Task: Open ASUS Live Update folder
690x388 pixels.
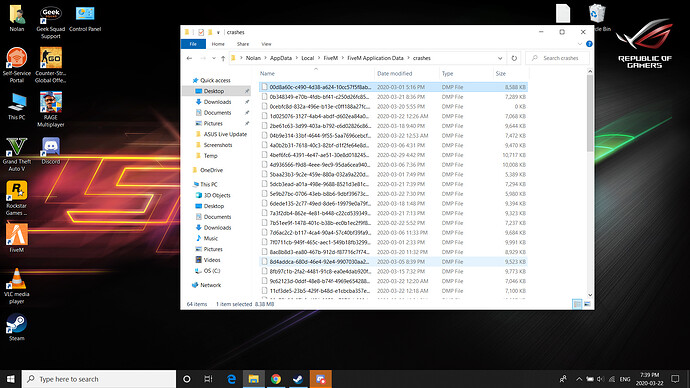Action: pyautogui.click(x=225, y=134)
